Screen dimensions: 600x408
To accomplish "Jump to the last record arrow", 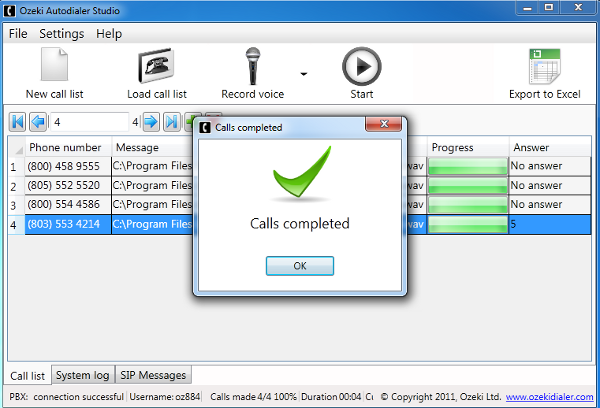I will click(x=172, y=122).
